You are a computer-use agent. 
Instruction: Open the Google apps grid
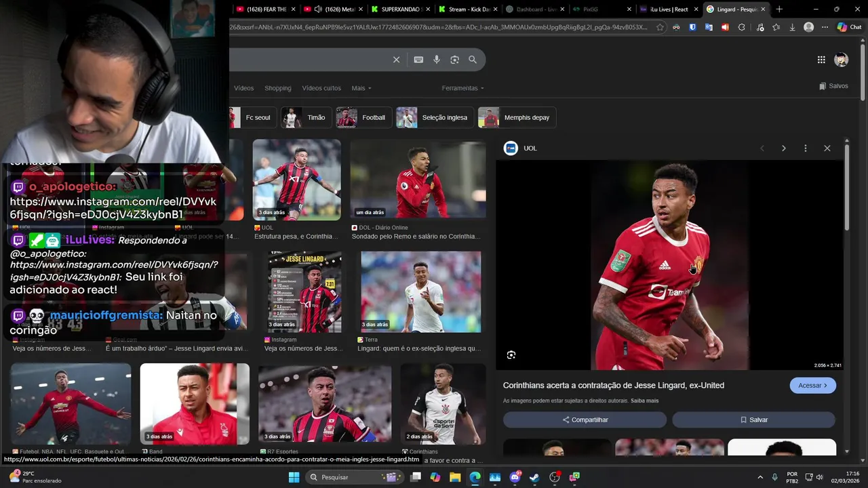tap(821, 60)
